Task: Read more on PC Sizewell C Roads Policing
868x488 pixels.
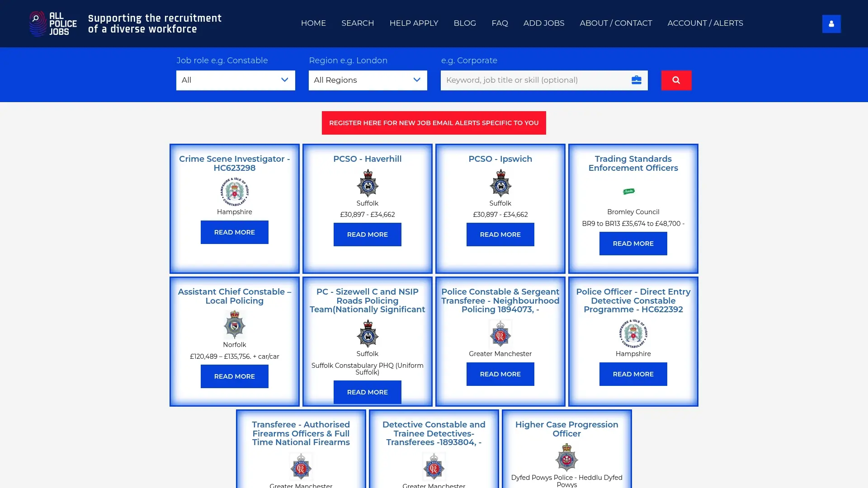Action: [368, 392]
